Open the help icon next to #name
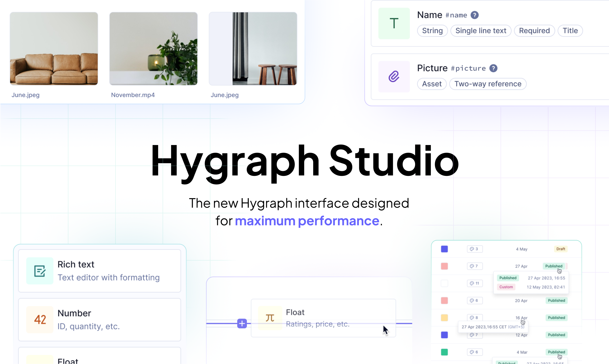The width and height of the screenshot is (609, 364). tap(475, 15)
